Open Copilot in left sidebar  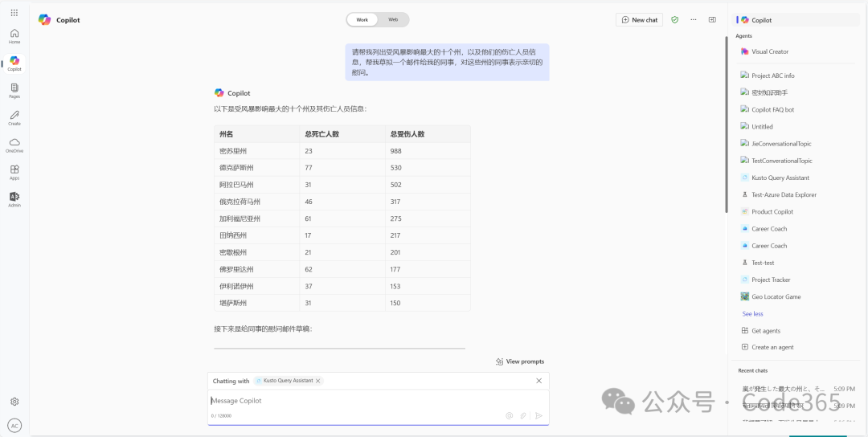[x=14, y=63]
